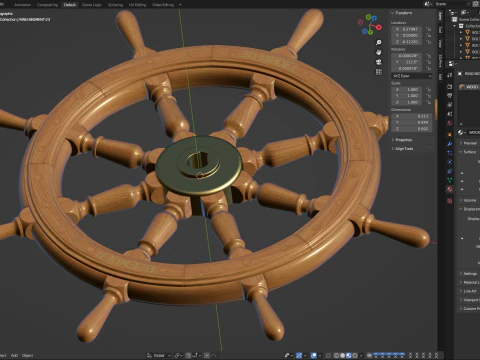Lock the Rotation Y value
This screenshot has width=480, height=360.
tap(428, 62)
